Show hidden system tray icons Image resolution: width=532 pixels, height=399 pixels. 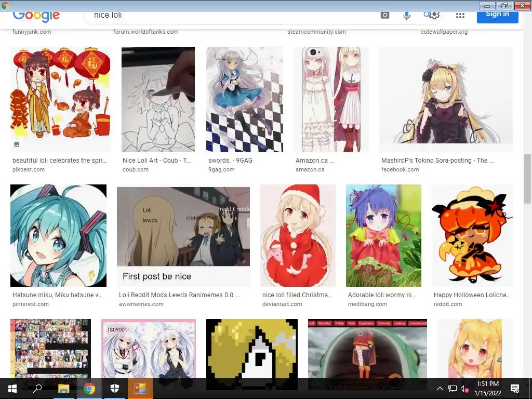click(x=440, y=389)
